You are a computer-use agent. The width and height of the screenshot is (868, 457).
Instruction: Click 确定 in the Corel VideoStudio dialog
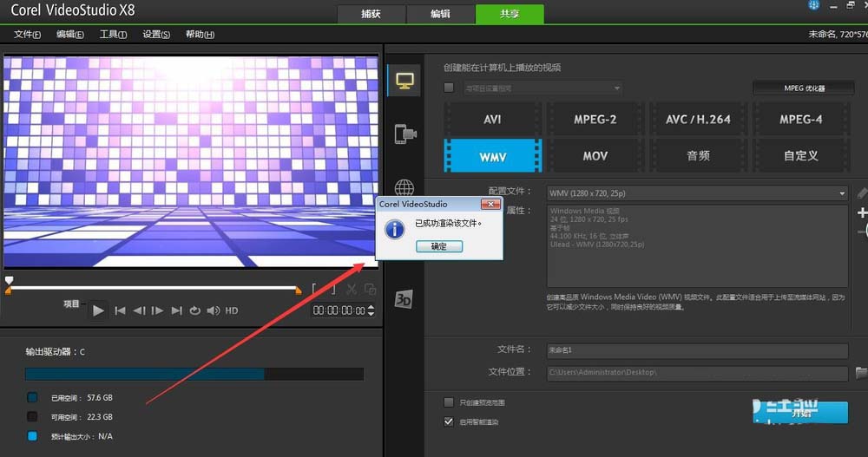point(439,246)
